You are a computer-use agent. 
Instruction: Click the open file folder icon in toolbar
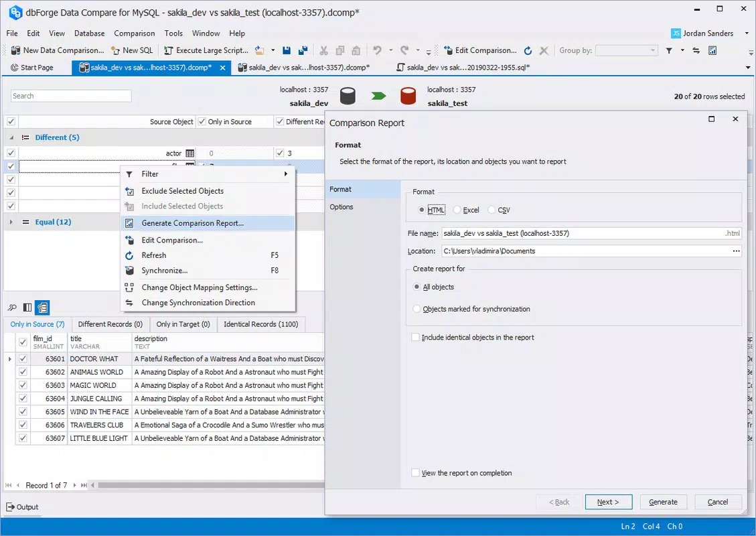click(x=259, y=50)
